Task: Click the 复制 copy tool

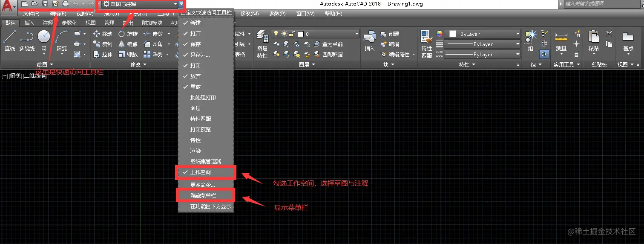Action: tap(103, 44)
